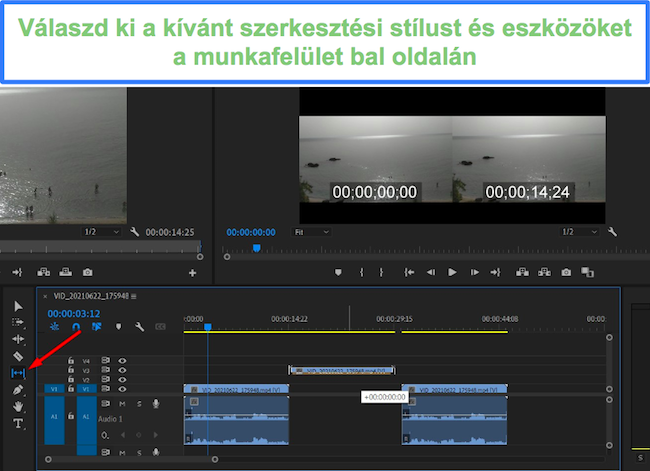This screenshot has width=650, height=471.
Task: Click timeline timecode 00:00:03:12
Action: coord(74,314)
